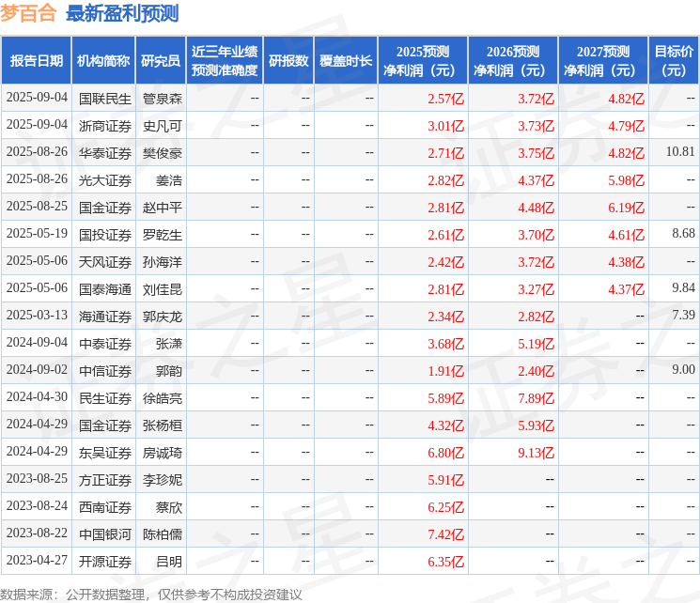Viewport: 700px width, 603px height.
Task: Click the 近三年业绩预测准确度 column header
Action: (x=224, y=60)
